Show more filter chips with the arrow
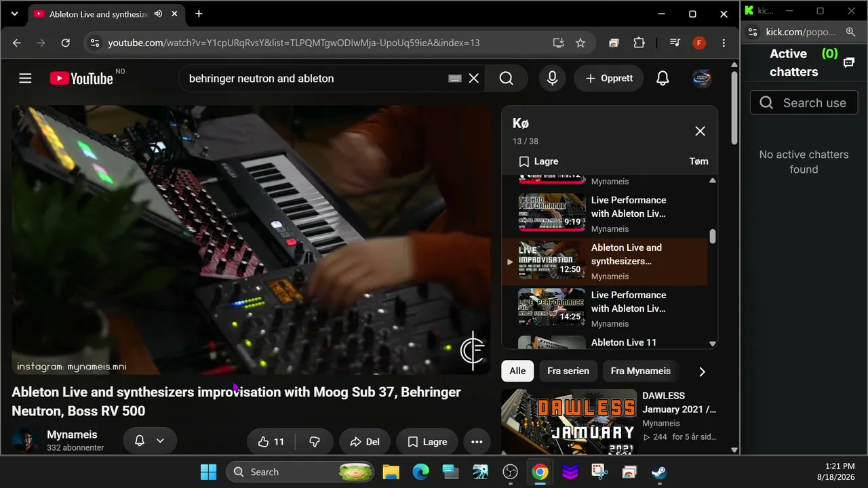Screen dimensions: 868x488 (702, 371)
